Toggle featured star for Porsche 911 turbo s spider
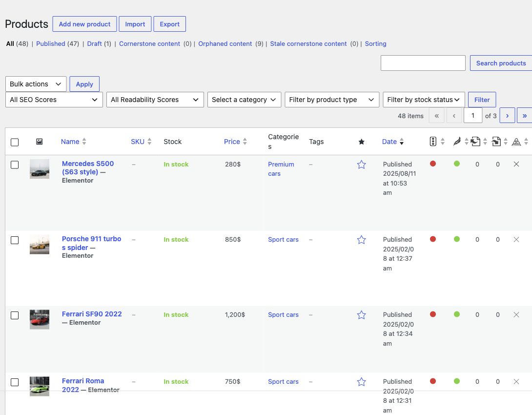The height and width of the screenshot is (415, 532). [361, 240]
